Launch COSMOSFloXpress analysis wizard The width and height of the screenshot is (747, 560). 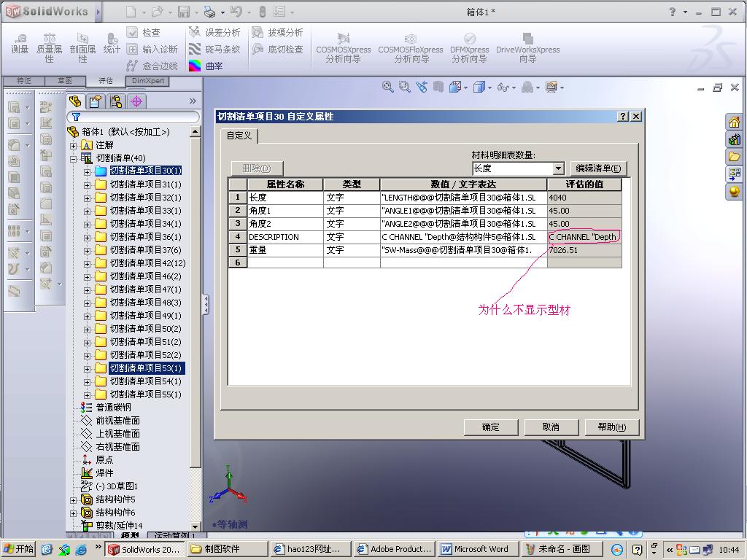click(411, 48)
